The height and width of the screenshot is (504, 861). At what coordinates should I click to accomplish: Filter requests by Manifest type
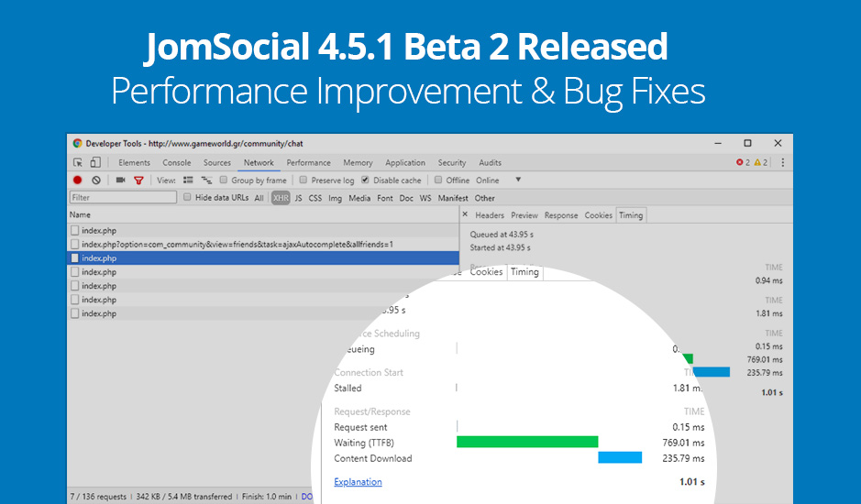click(453, 198)
